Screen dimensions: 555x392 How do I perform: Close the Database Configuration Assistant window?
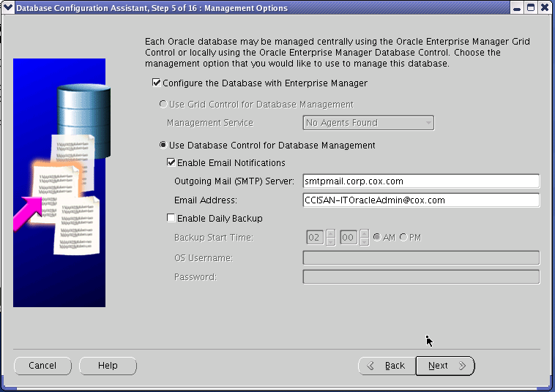[545, 7]
